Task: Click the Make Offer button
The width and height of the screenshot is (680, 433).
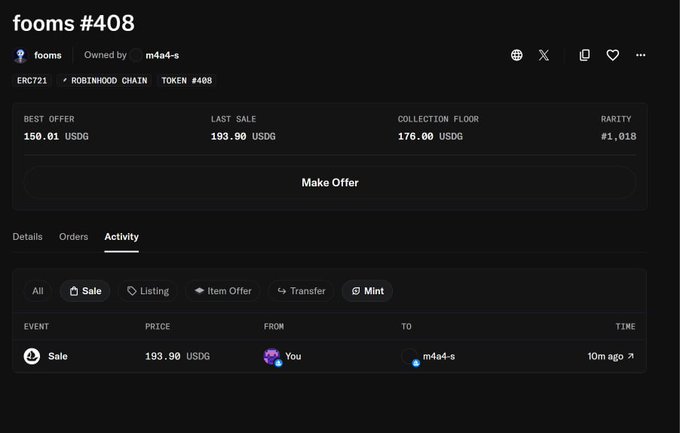Action: coord(330,183)
